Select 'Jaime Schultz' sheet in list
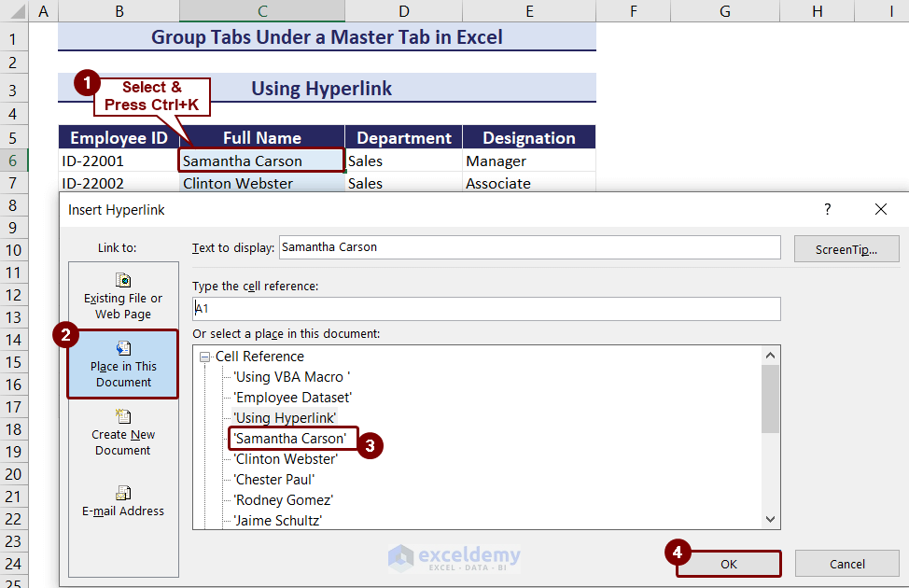The height and width of the screenshot is (588, 909). pyautogui.click(x=277, y=520)
